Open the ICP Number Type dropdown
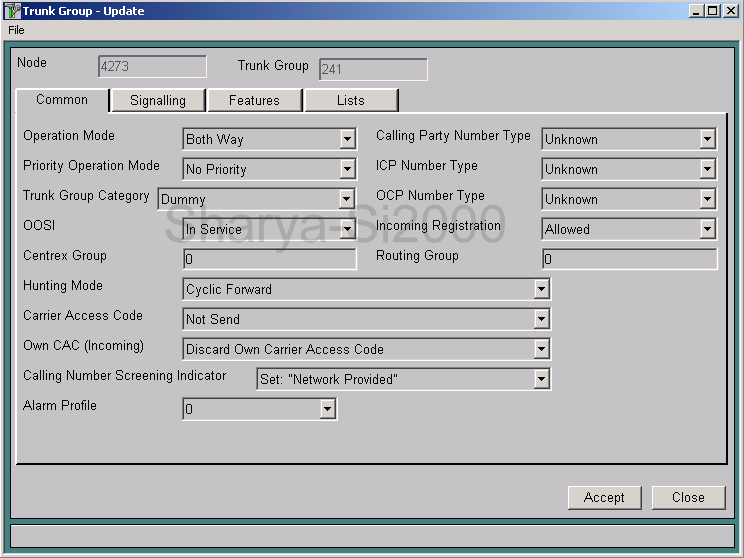Image resolution: width=744 pixels, height=558 pixels. (x=707, y=169)
